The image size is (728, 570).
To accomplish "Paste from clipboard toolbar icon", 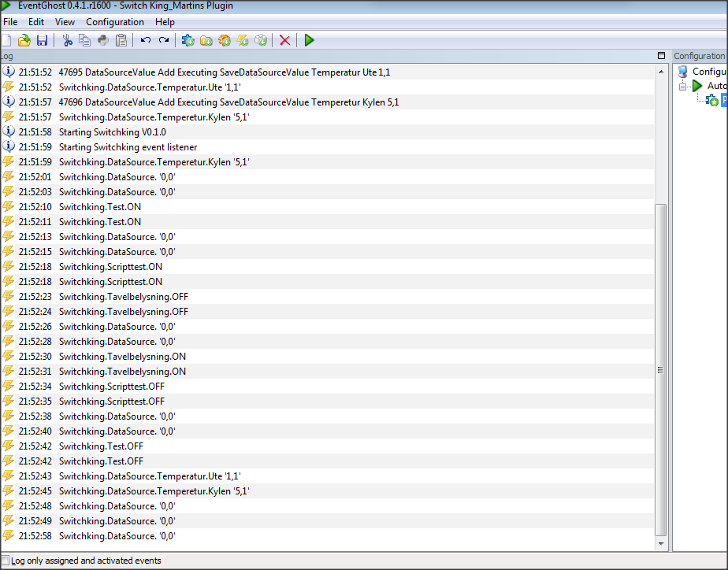I will [121, 40].
